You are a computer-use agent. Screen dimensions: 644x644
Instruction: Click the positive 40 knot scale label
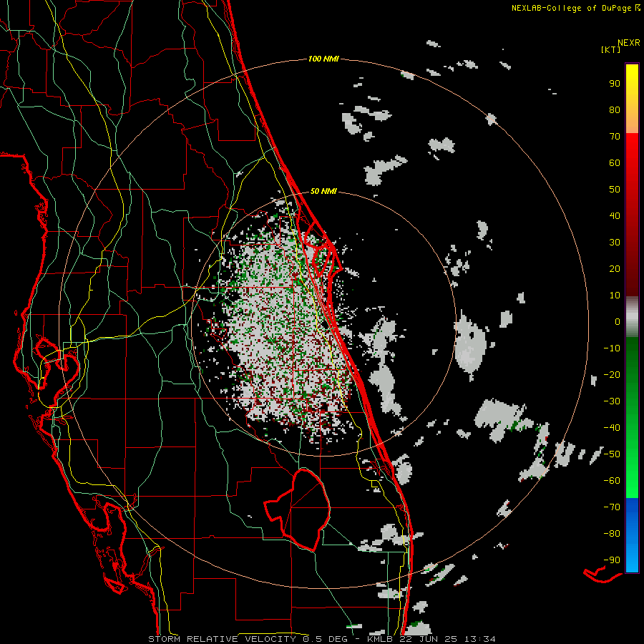pyautogui.click(x=615, y=216)
